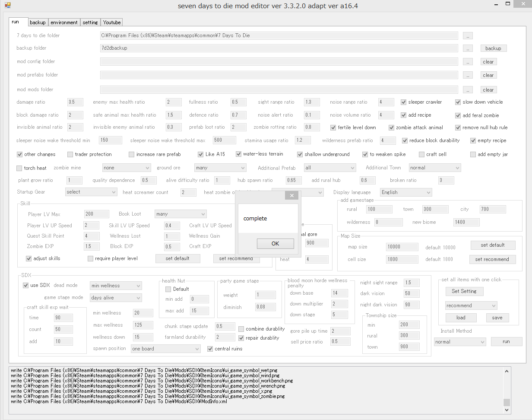This screenshot has height=420, width=532.
Task: Toggle central ruins checkbox
Action: (x=210, y=349)
